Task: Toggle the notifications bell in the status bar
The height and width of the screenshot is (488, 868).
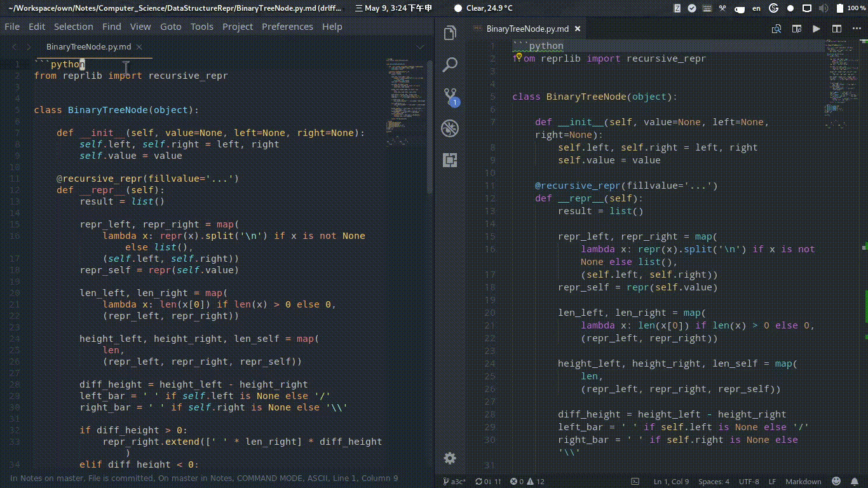Action: point(855,481)
